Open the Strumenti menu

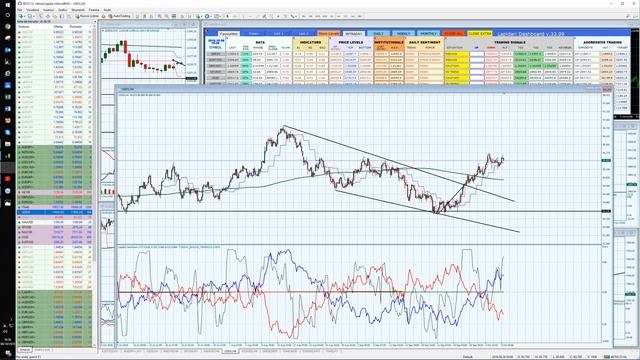click(x=78, y=10)
